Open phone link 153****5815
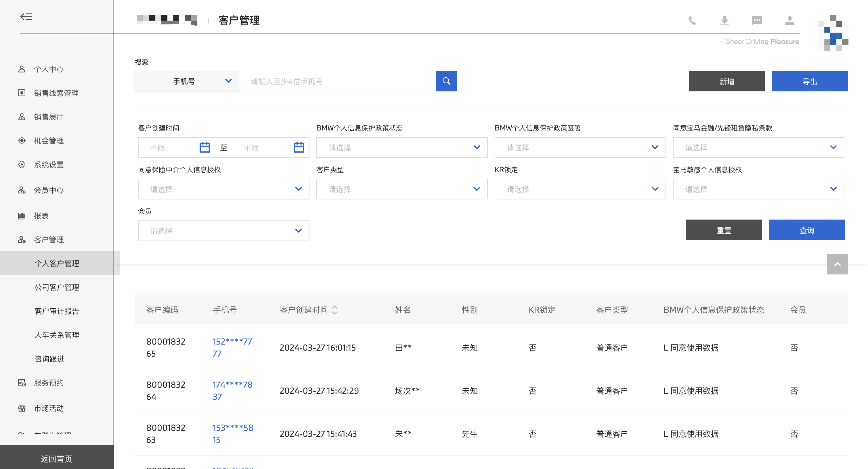 (233, 434)
